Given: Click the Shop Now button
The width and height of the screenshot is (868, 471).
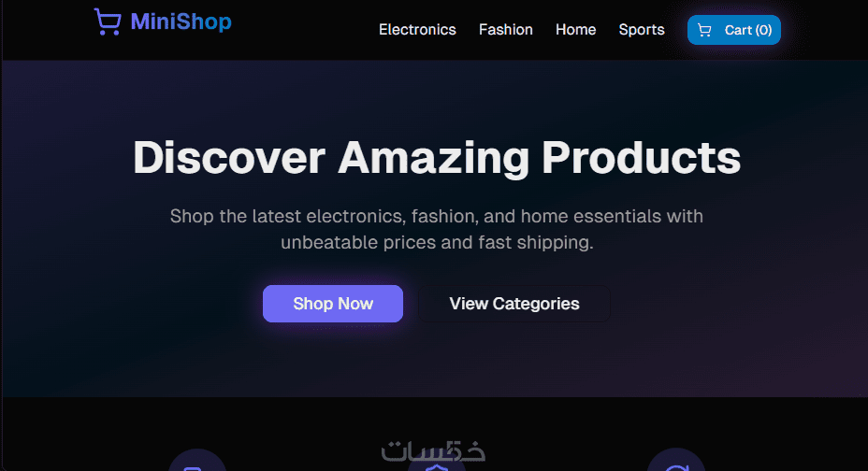Looking at the screenshot, I should tap(333, 304).
